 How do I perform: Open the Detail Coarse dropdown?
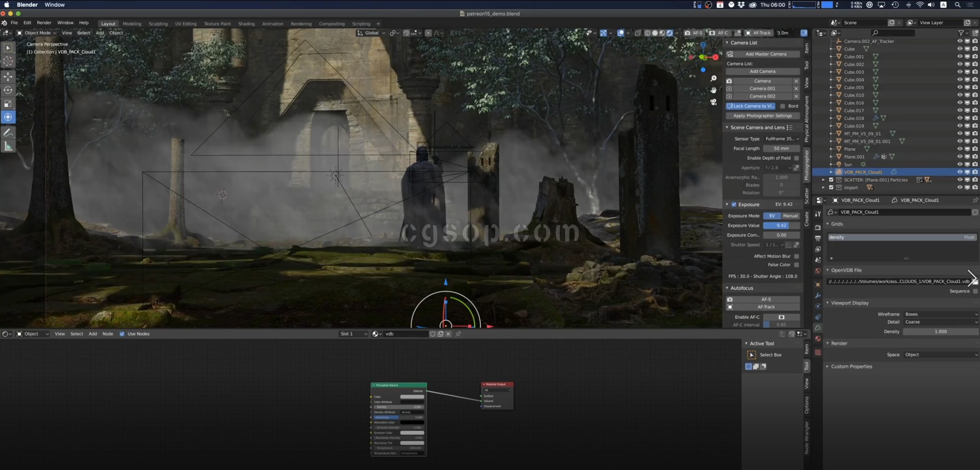(x=941, y=322)
